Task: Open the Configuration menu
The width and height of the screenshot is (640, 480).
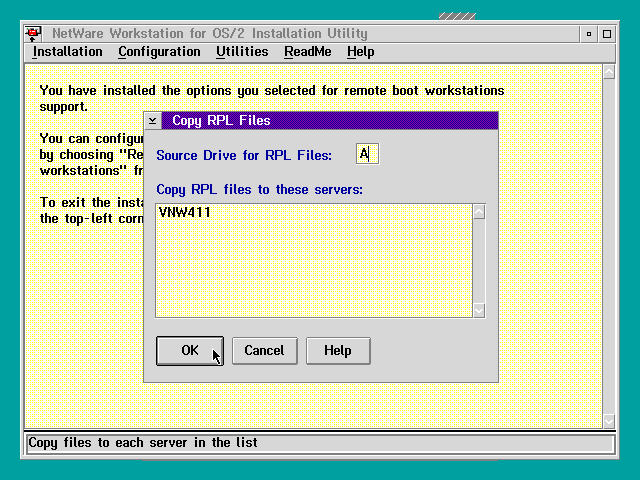Action: point(159,52)
